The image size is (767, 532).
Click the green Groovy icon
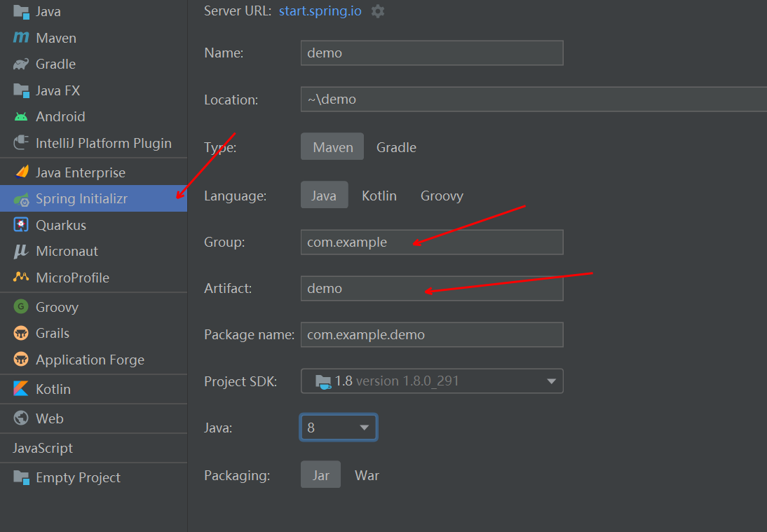tap(21, 306)
